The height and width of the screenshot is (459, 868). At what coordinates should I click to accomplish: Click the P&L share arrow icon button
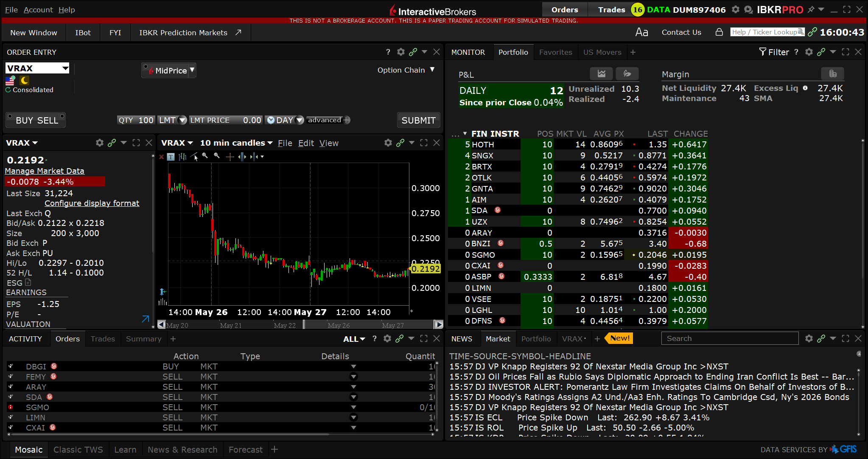tap(627, 73)
